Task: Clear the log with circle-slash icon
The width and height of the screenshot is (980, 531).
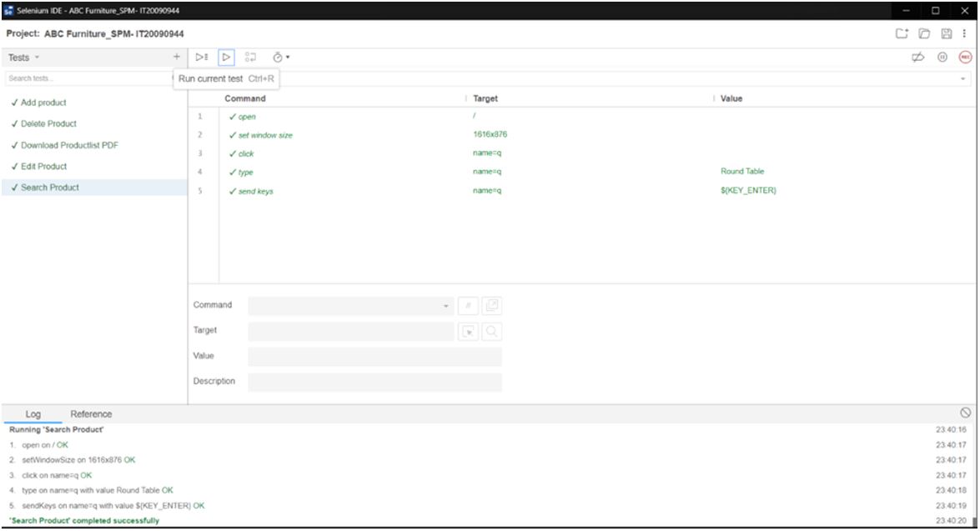Action: 965,413
